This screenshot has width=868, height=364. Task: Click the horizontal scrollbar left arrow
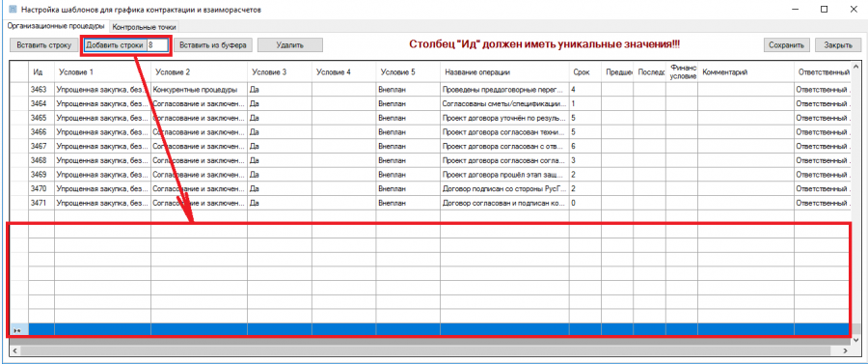tap(14, 351)
